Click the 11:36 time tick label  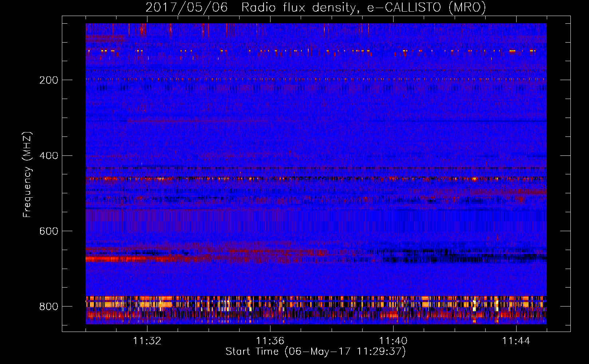pos(270,341)
